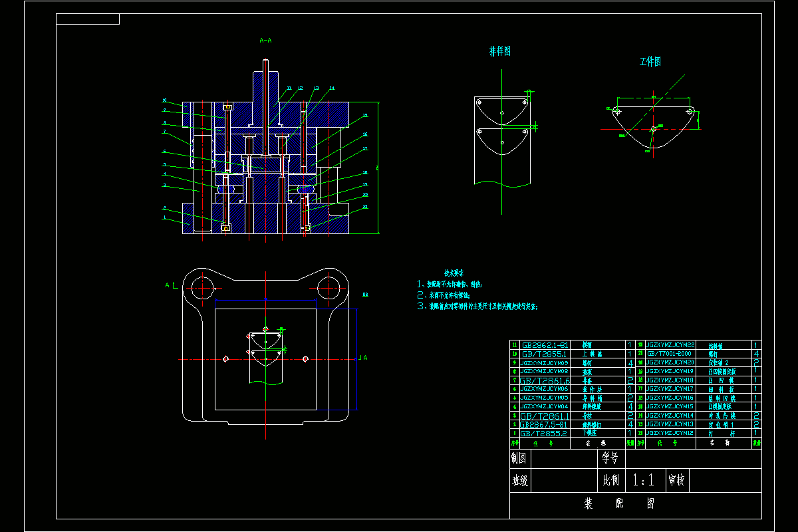798x532 pixels.
Task: Select the JGZXYMZJCYM16 code cell
Action: pos(670,398)
